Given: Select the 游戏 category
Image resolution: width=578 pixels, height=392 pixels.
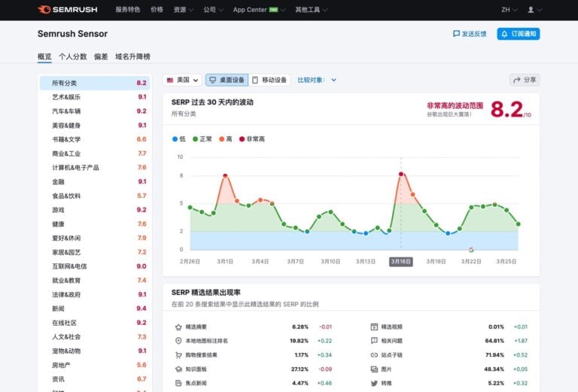Looking at the screenshot, I should 95,210.
